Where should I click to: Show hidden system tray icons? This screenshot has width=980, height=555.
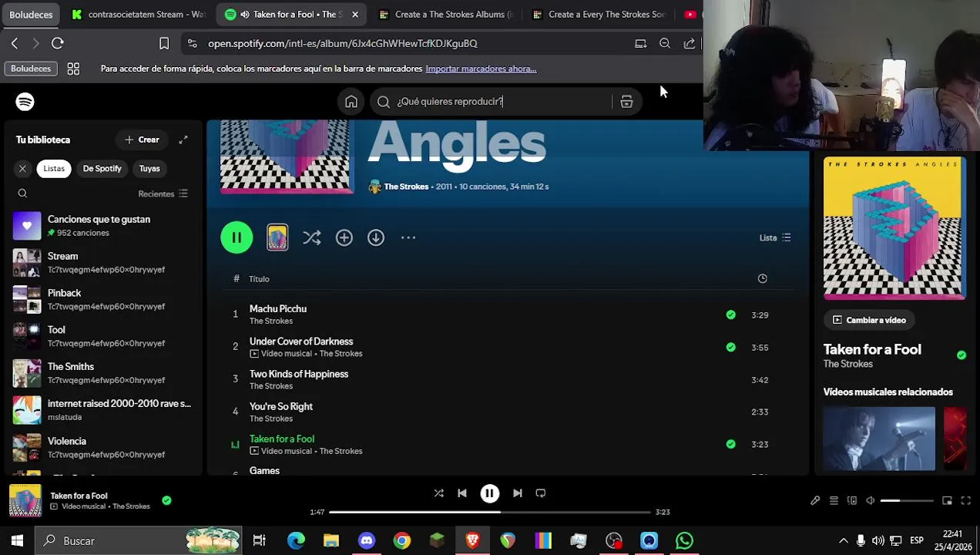843,541
